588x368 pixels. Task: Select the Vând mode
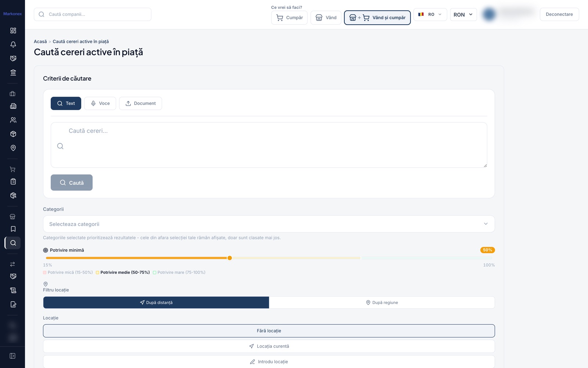coord(326,18)
